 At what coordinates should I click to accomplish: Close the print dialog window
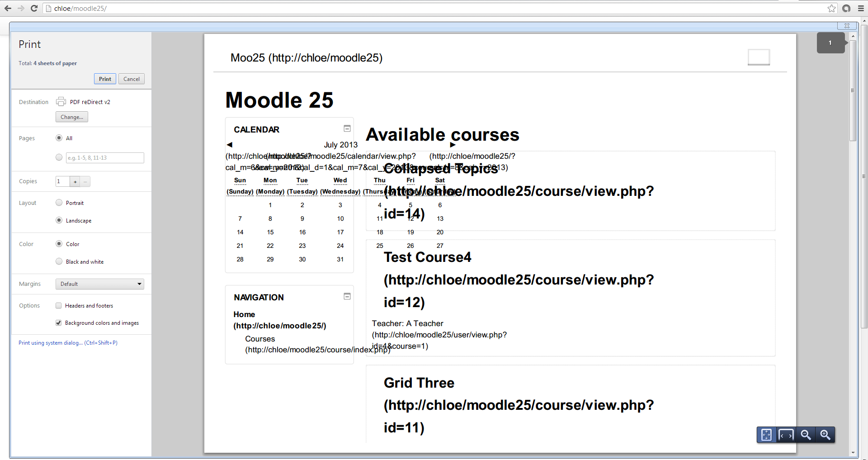(x=847, y=26)
